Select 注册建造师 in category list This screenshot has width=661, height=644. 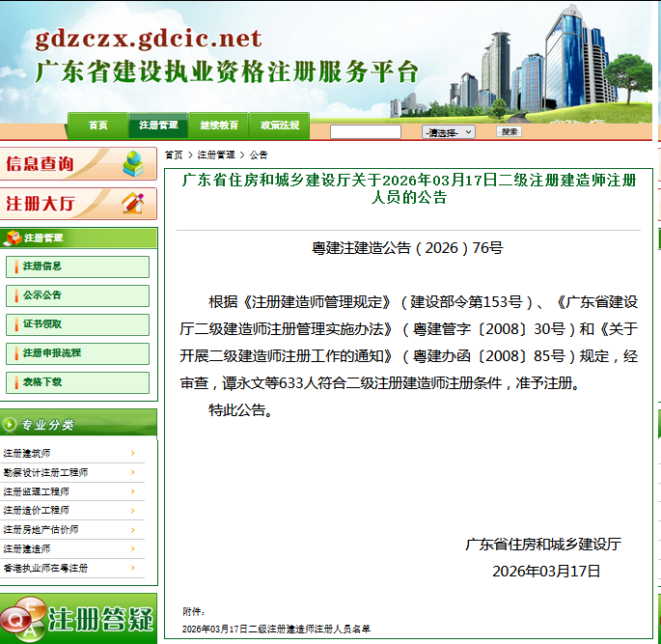tap(27, 549)
